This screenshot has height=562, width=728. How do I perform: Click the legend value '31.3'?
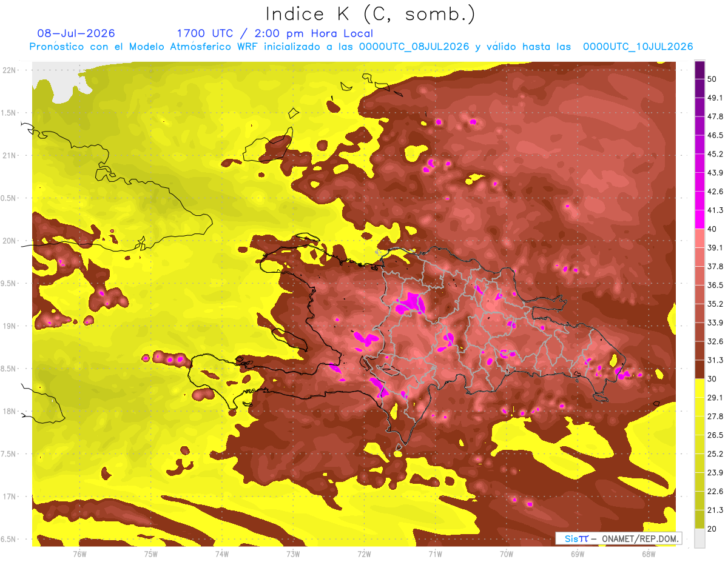coord(715,360)
